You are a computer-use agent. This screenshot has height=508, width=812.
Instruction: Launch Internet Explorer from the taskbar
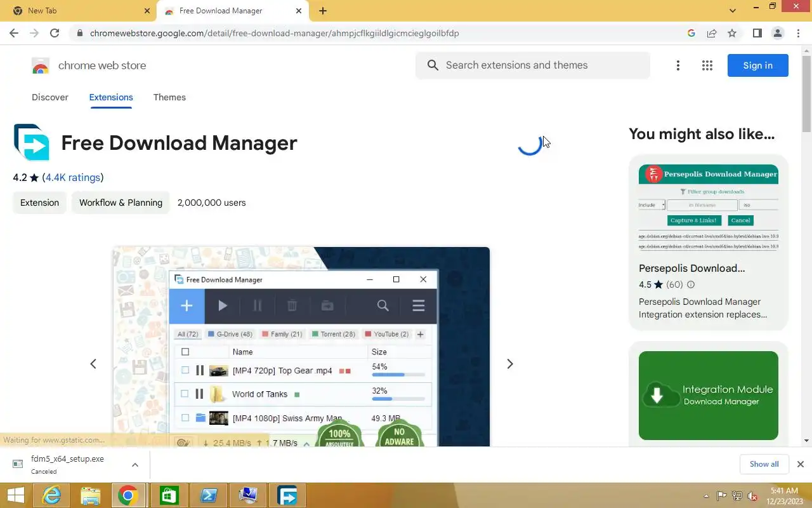(52, 495)
